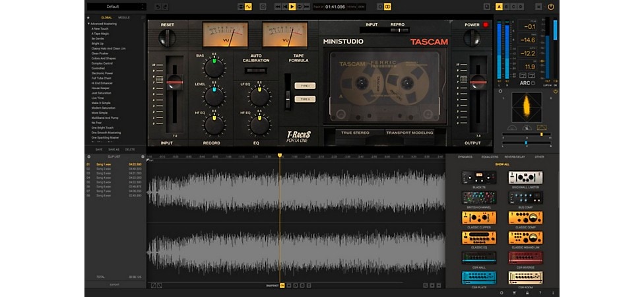Click the zoom magnifier icon below the waveform

coord(426,285)
